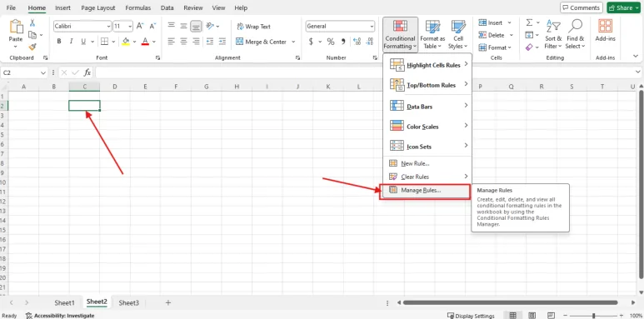The width and height of the screenshot is (644, 319).
Task: Open Cell Styles gallery
Action: [x=457, y=34]
